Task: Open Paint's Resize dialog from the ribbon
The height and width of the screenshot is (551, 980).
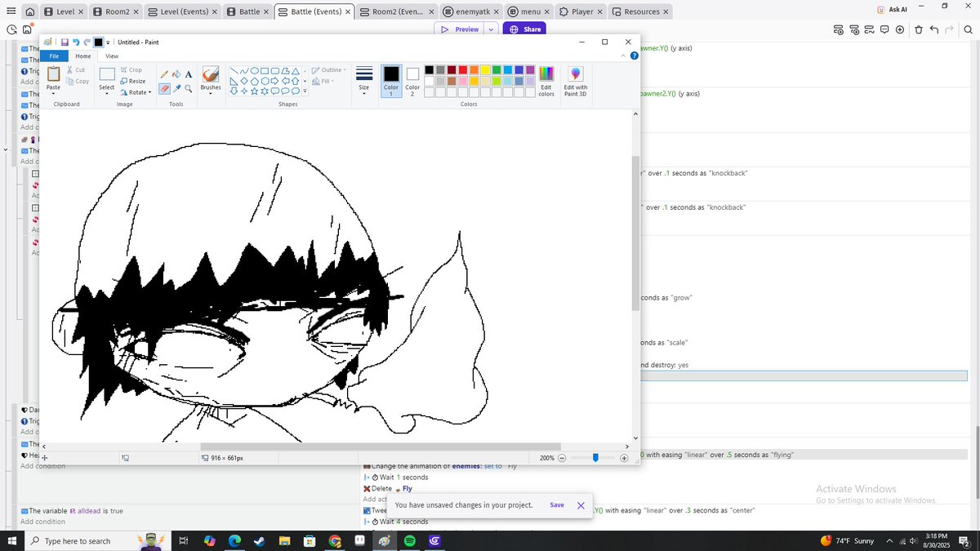Action: click(132, 81)
